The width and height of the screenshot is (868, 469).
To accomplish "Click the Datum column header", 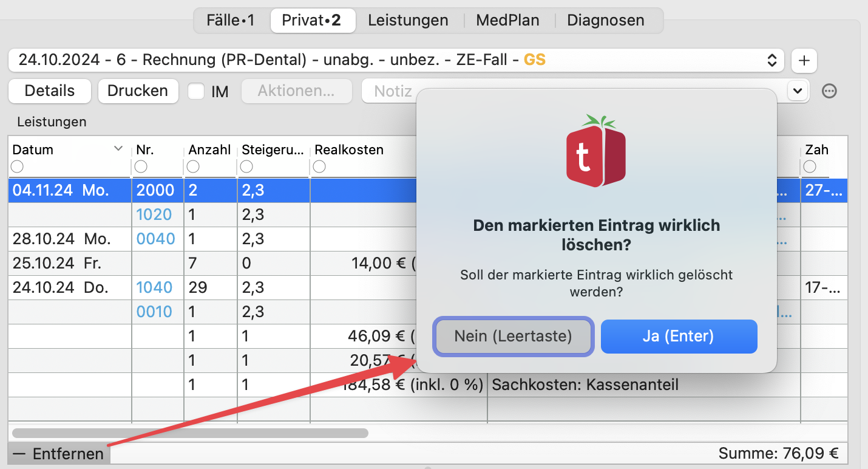I will click(33, 149).
